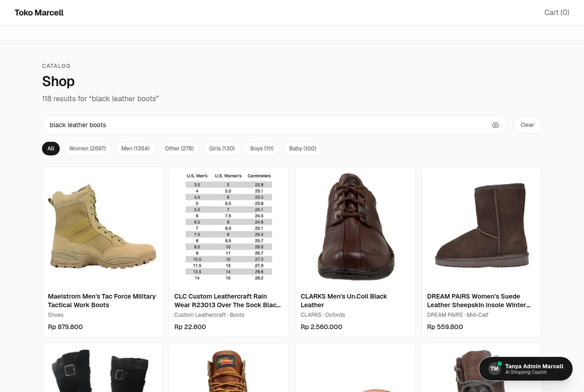Filter by Girls (130)
Screen dimensions: 584x392
point(222,149)
